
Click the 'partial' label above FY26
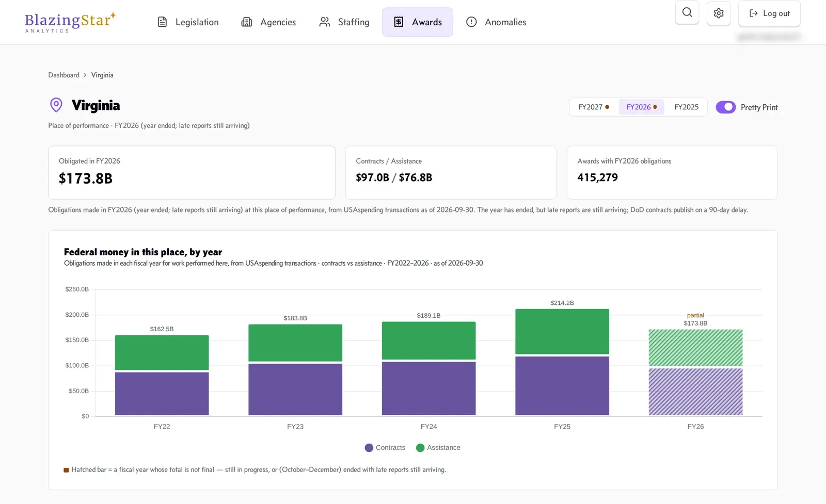click(x=695, y=315)
